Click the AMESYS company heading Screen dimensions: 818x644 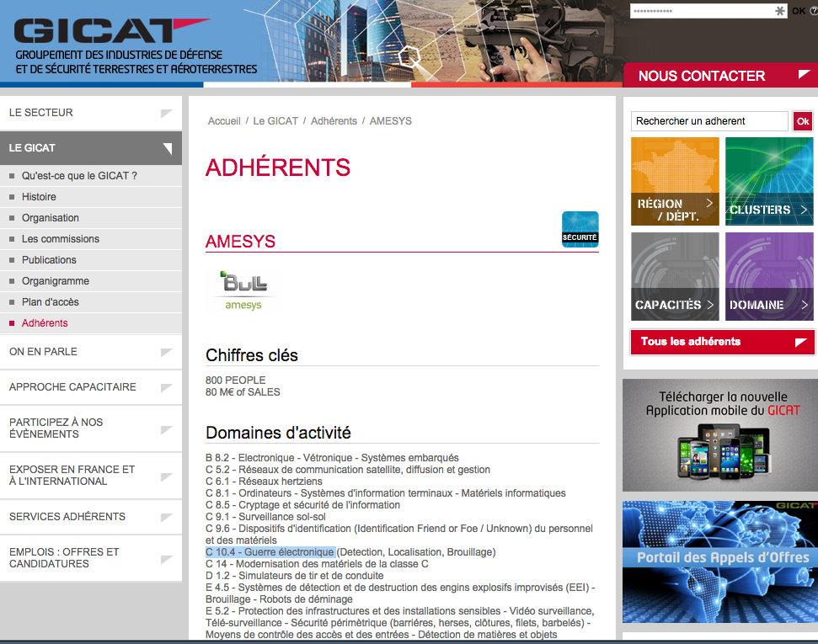pos(240,242)
